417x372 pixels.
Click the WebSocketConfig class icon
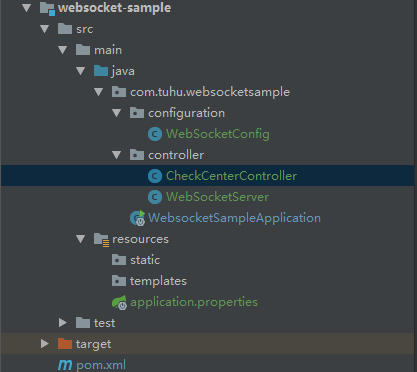point(155,134)
